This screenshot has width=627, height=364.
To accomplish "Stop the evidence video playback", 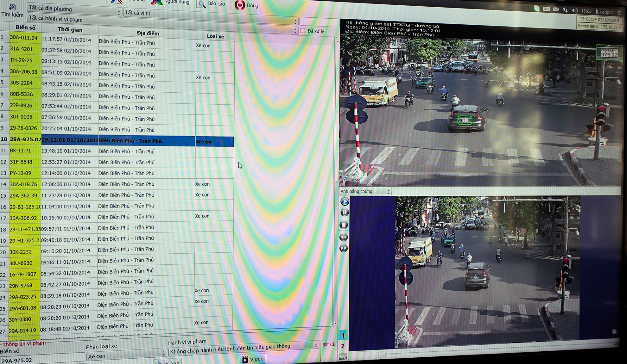I will (344, 225).
